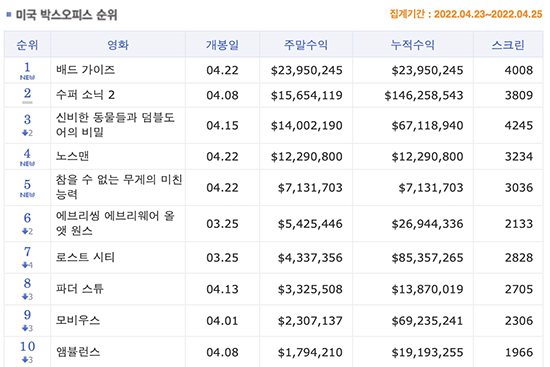Click cumulative gross $19,193,255
550x367 pixels.
427,353
